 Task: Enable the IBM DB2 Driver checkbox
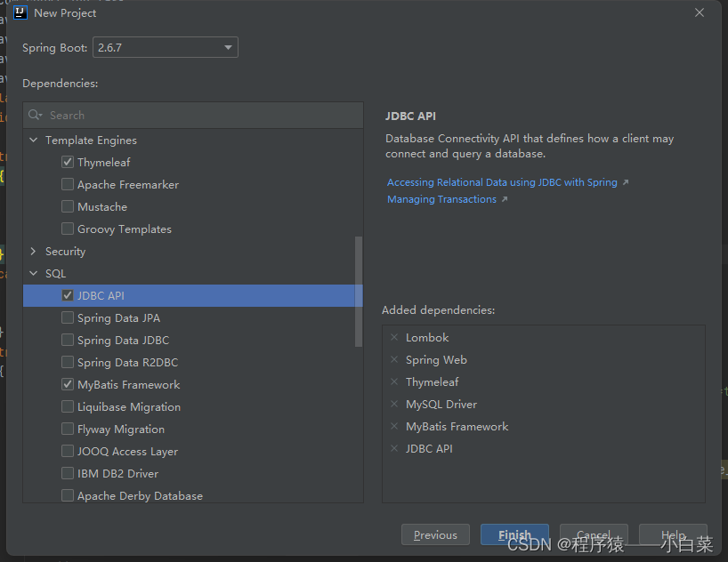(68, 474)
